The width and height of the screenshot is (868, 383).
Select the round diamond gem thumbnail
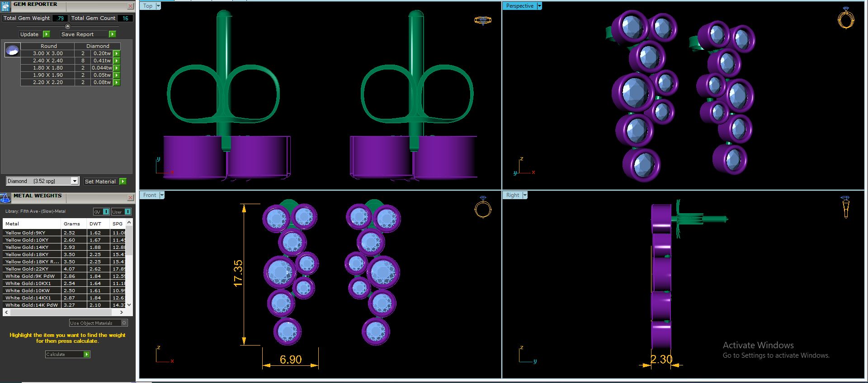pos(12,50)
